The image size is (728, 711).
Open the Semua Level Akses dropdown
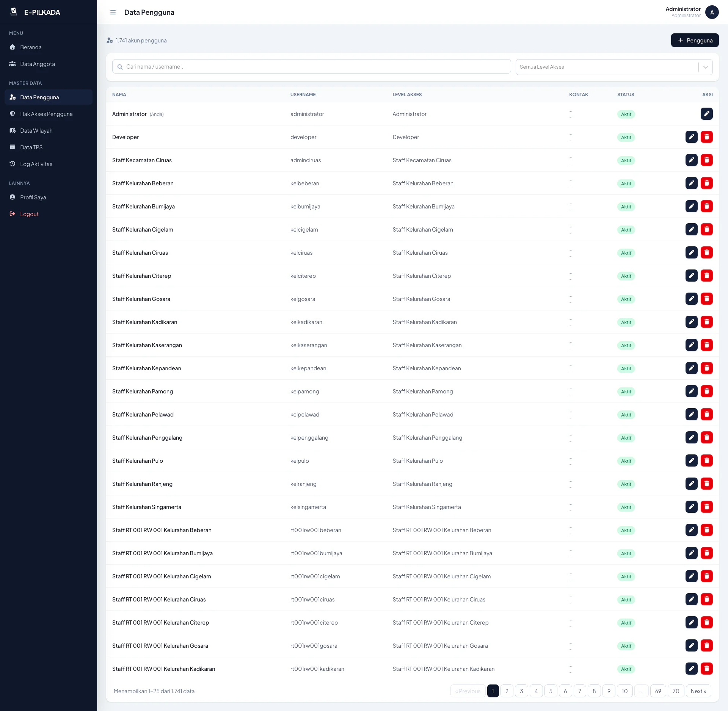pyautogui.click(x=614, y=67)
